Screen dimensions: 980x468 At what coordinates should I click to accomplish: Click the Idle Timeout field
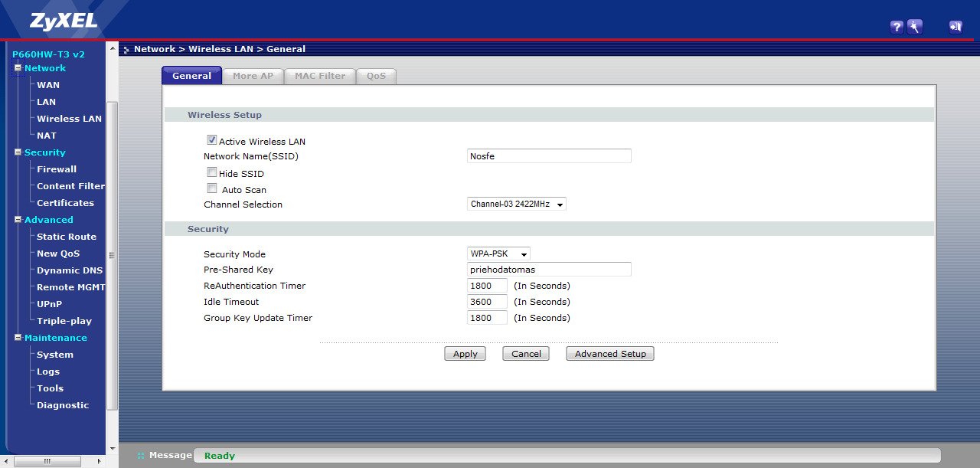click(x=487, y=302)
